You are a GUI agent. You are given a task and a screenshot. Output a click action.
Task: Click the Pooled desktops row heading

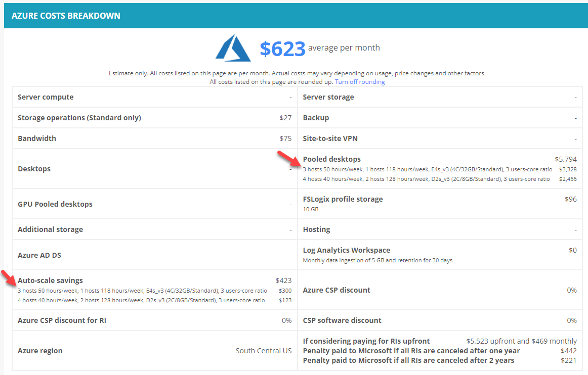[331, 159]
